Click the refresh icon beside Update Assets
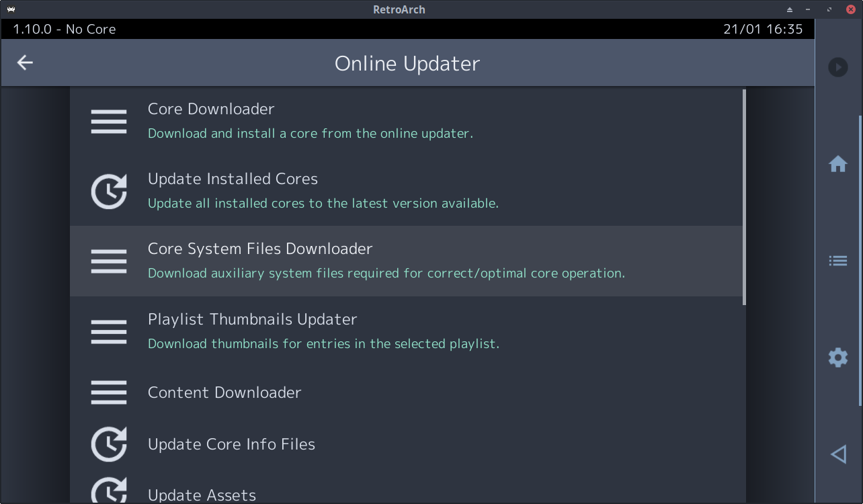 click(108, 494)
